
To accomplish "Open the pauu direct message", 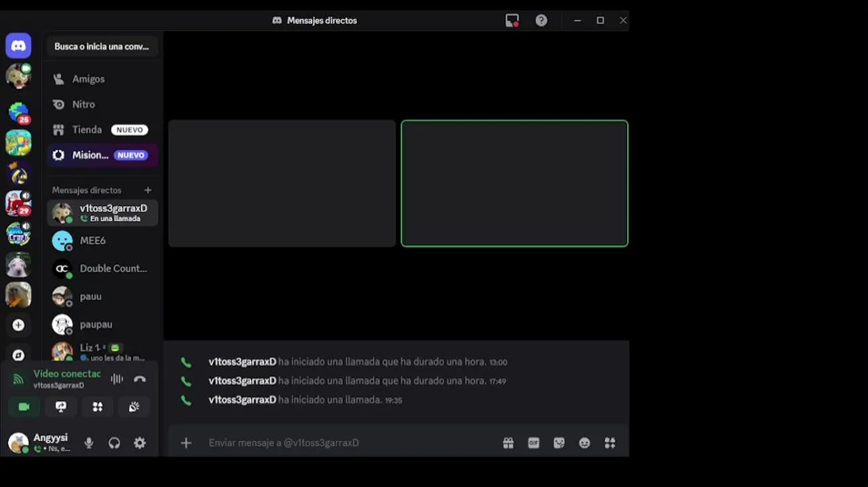I will (x=103, y=296).
